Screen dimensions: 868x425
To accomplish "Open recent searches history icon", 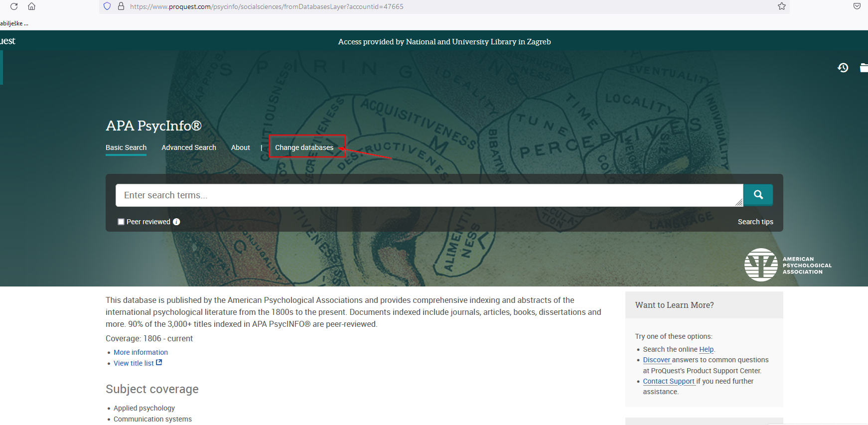I will click(843, 68).
